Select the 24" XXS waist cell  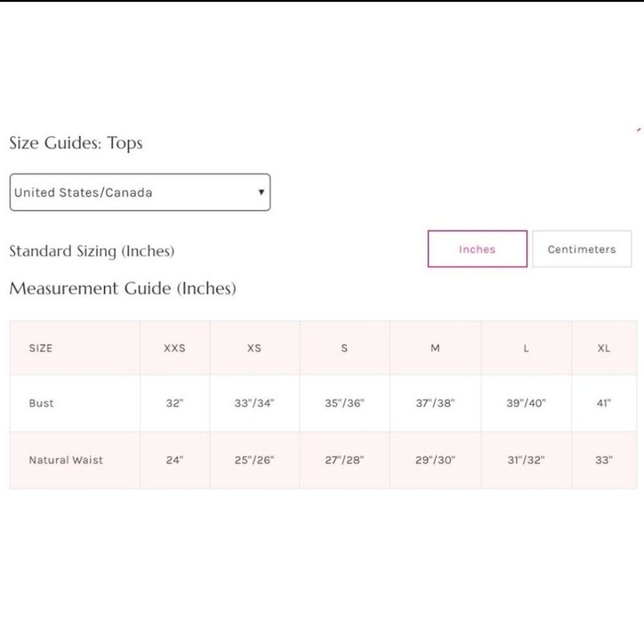(175, 460)
